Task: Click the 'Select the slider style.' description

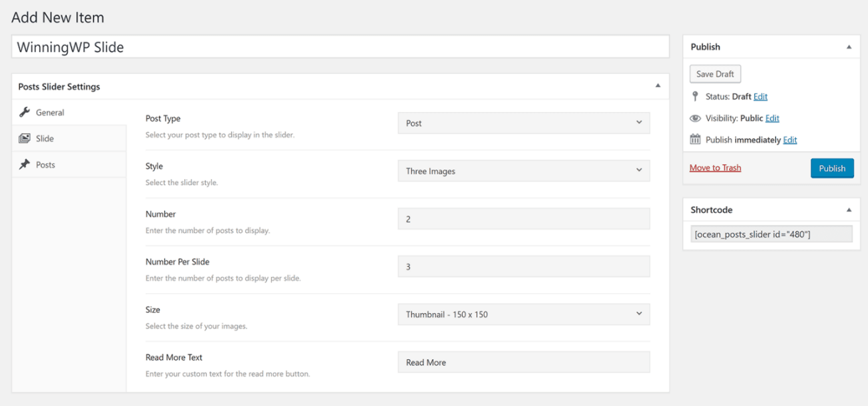Action: coord(182,182)
